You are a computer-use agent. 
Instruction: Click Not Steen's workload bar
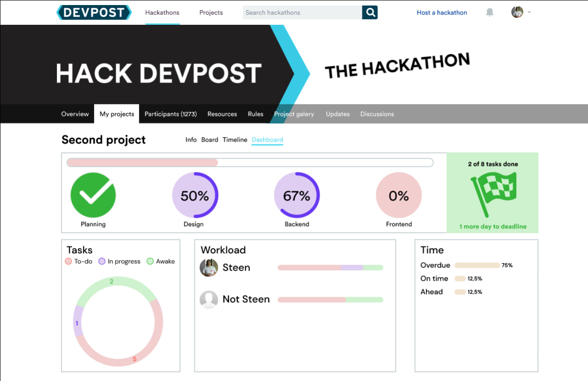click(330, 300)
